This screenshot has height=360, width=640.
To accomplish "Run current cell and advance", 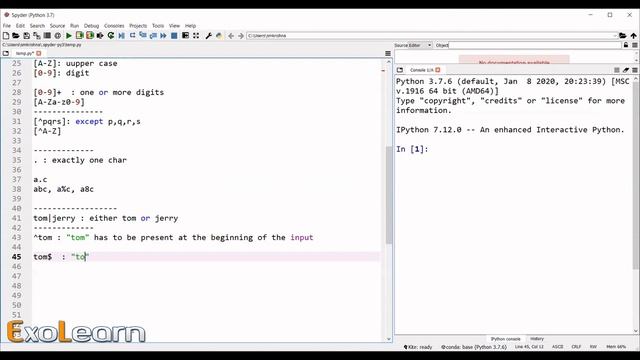I will tap(90, 36).
